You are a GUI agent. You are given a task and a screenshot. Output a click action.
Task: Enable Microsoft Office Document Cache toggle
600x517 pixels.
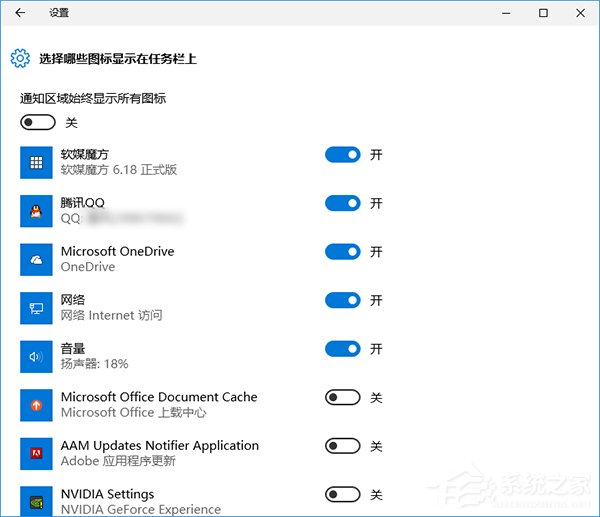click(x=342, y=398)
